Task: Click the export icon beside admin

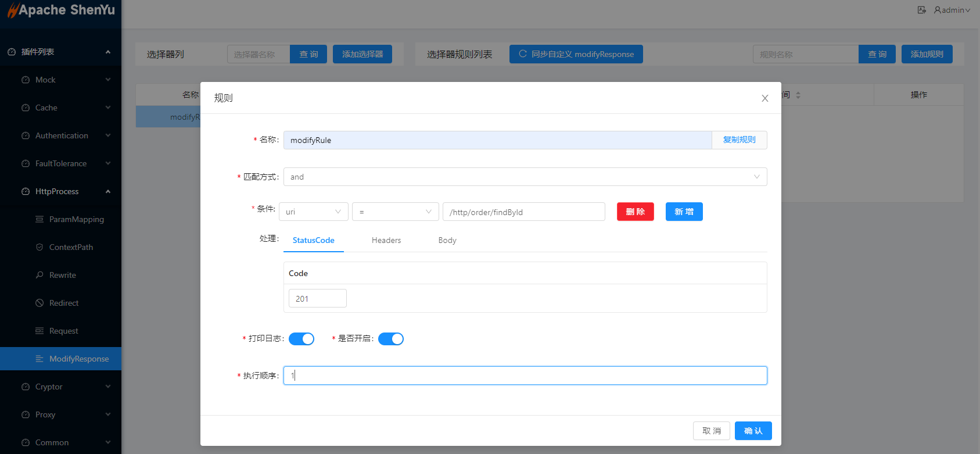Action: (x=921, y=10)
